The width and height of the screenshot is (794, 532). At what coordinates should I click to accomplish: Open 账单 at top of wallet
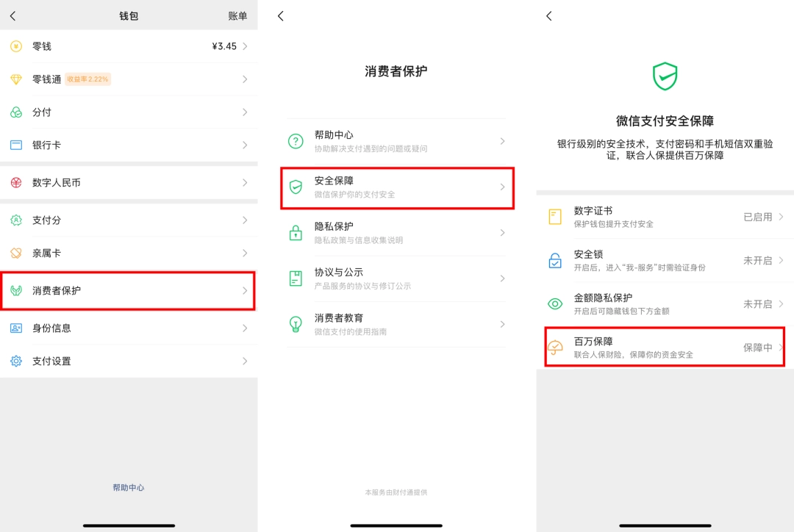[237, 16]
